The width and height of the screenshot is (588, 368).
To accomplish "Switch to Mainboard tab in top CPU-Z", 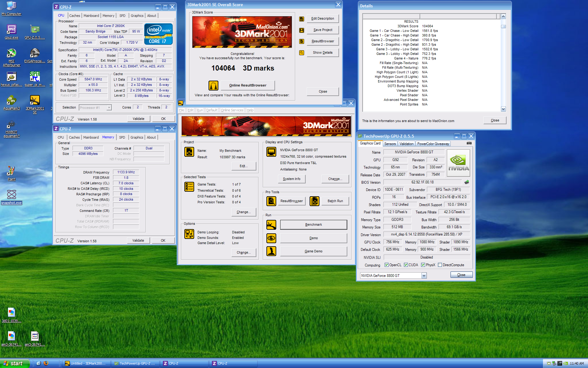I will click(x=91, y=16).
